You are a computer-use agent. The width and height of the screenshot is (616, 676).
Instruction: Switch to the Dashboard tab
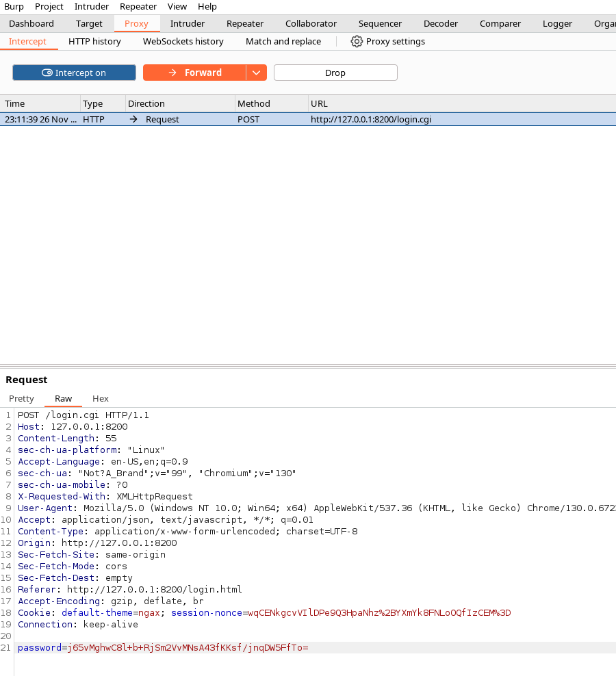(31, 24)
